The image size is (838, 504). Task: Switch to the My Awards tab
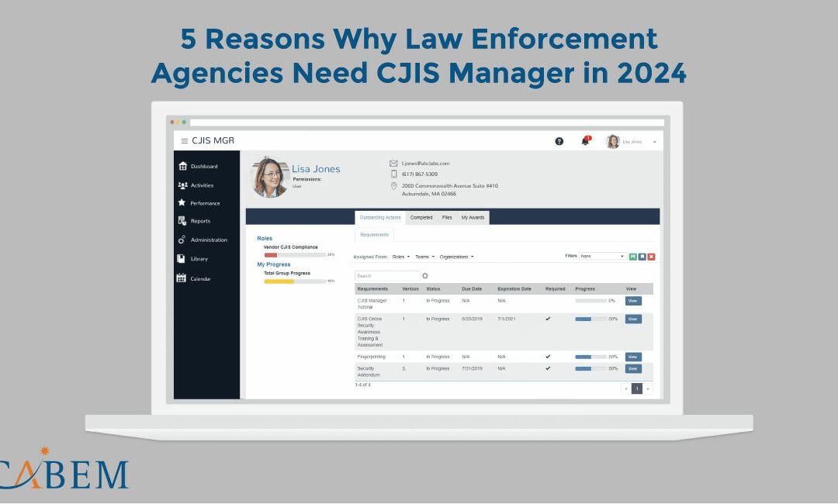click(x=473, y=217)
